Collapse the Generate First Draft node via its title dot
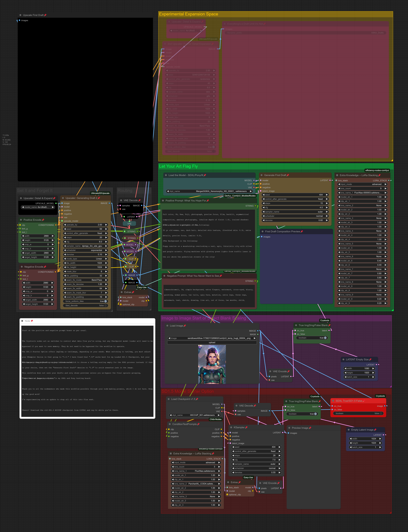Viewport: 408px width, 532px height. (262, 175)
